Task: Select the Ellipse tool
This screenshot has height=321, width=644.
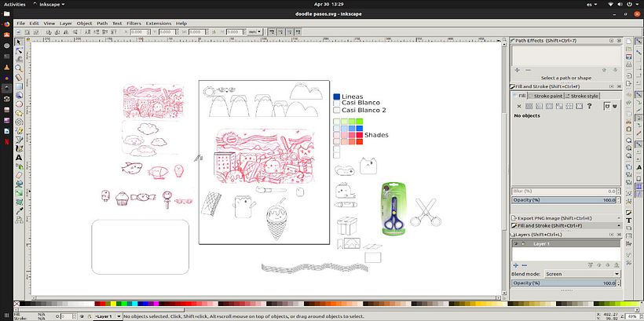Action: 19,104
